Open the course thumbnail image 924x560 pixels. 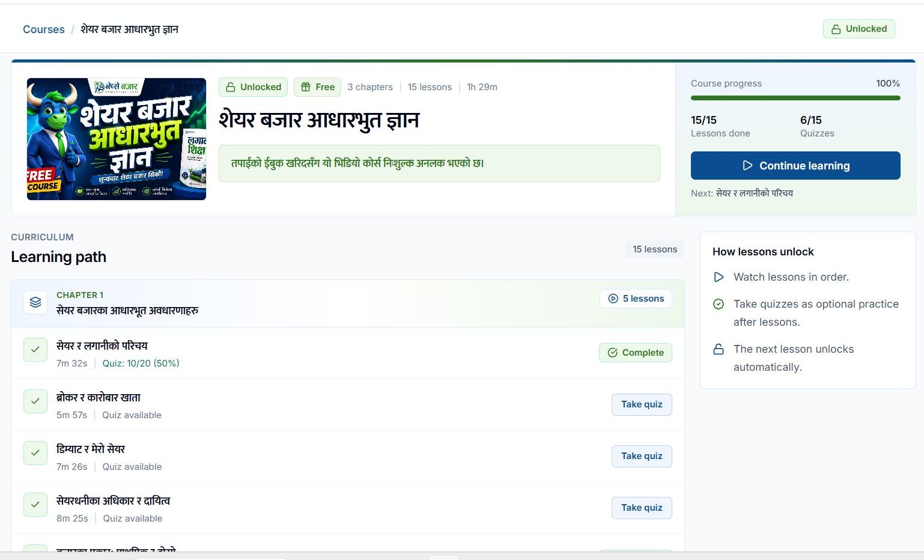tap(117, 139)
